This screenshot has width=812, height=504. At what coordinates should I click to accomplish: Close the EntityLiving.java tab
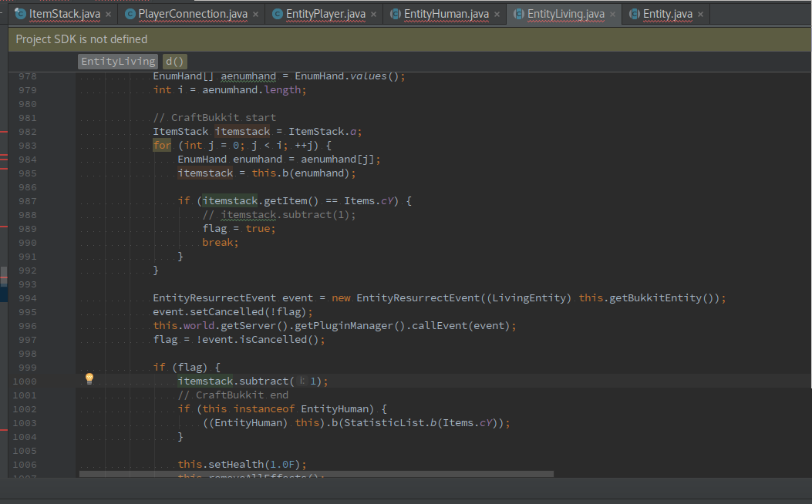(x=612, y=15)
